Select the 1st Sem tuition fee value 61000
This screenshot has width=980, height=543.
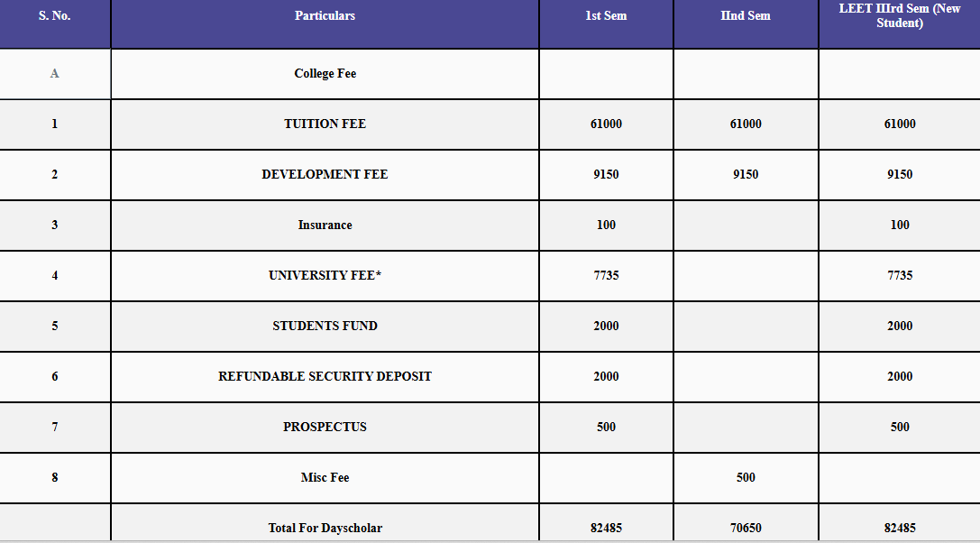coord(606,124)
